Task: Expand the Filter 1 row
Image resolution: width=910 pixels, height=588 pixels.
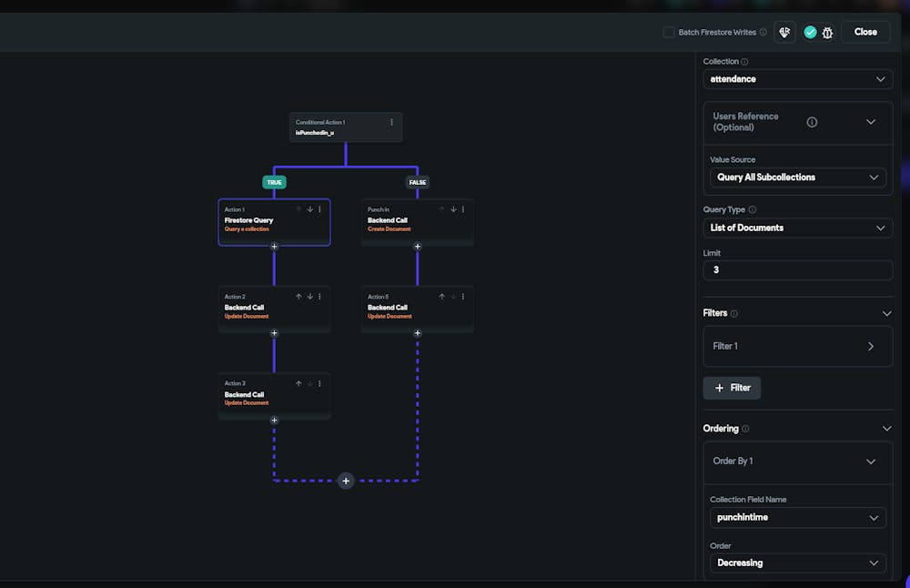Action: click(x=870, y=346)
